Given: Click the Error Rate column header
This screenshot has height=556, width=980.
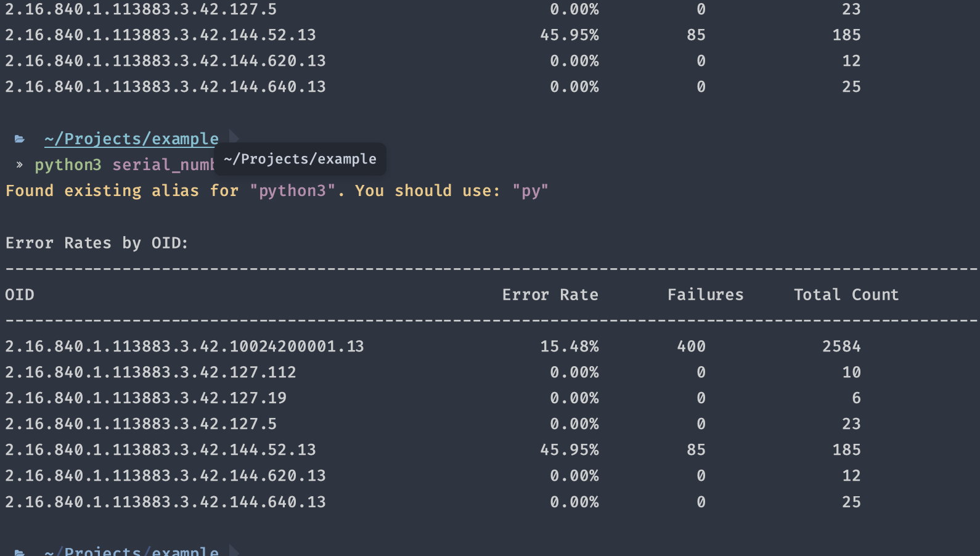Looking at the screenshot, I should pos(550,295).
